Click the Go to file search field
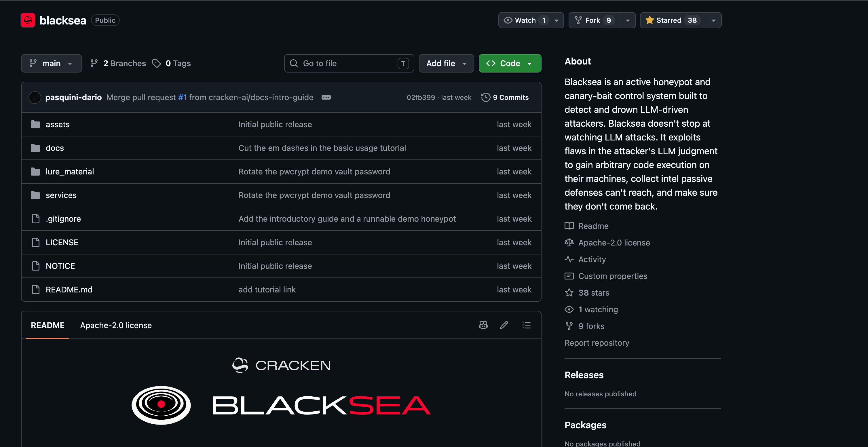 pos(349,63)
